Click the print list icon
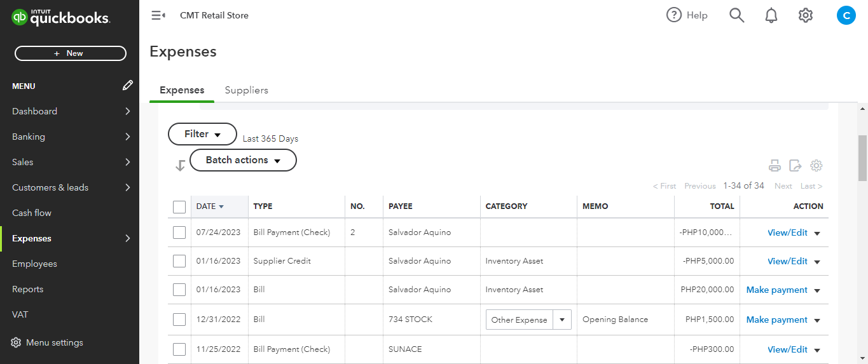The width and height of the screenshot is (868, 364). (775, 166)
